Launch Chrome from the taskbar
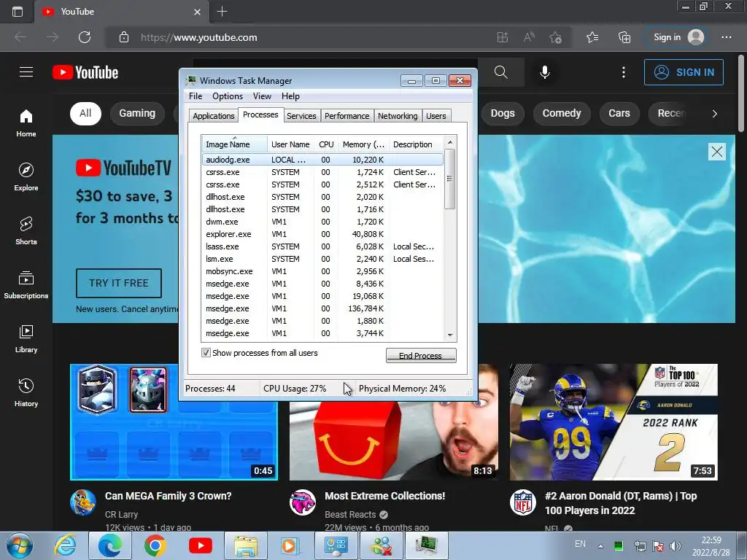747x560 pixels. 155,545
